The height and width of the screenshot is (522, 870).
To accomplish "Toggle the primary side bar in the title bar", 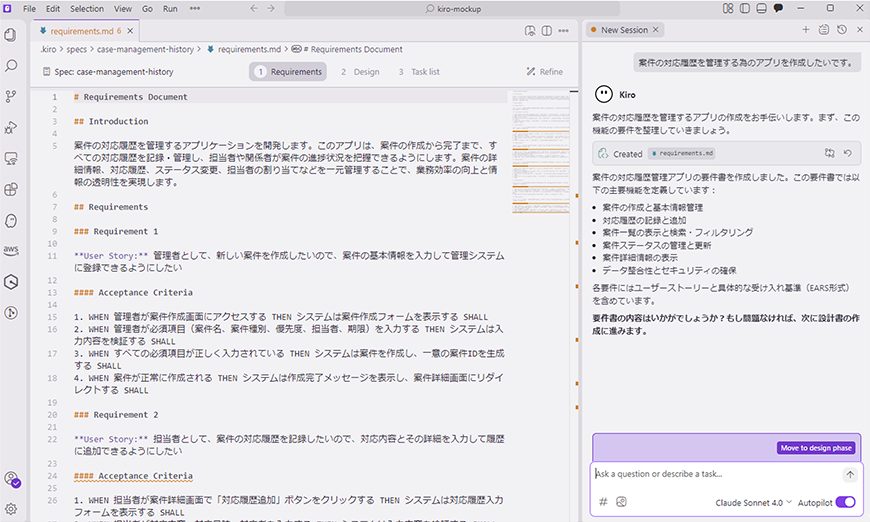I will [x=745, y=8].
